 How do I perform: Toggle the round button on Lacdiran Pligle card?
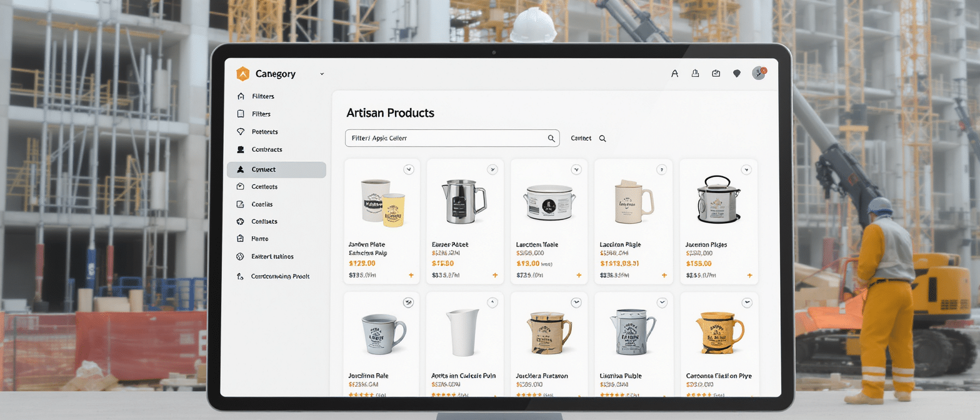click(x=662, y=169)
